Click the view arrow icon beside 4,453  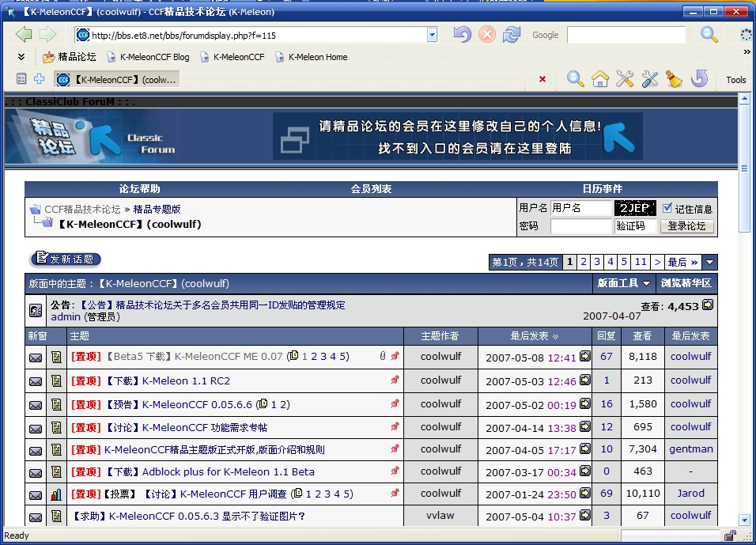[707, 305]
